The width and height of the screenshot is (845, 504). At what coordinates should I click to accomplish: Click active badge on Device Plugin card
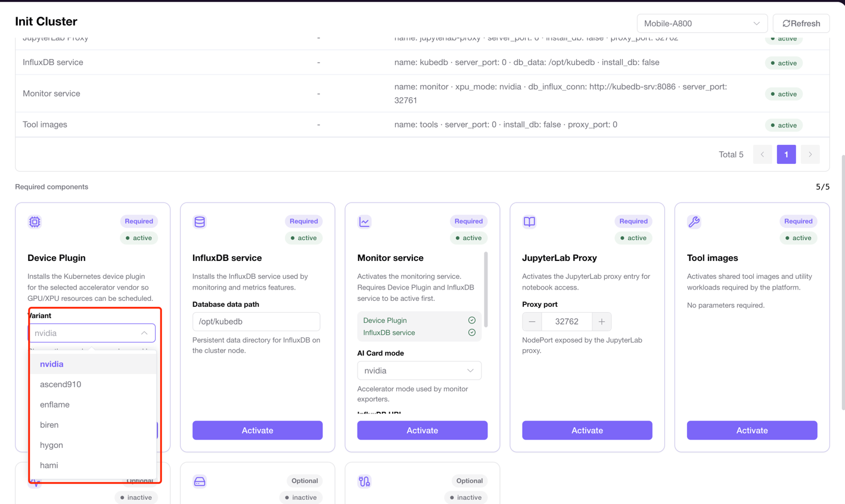tap(138, 238)
